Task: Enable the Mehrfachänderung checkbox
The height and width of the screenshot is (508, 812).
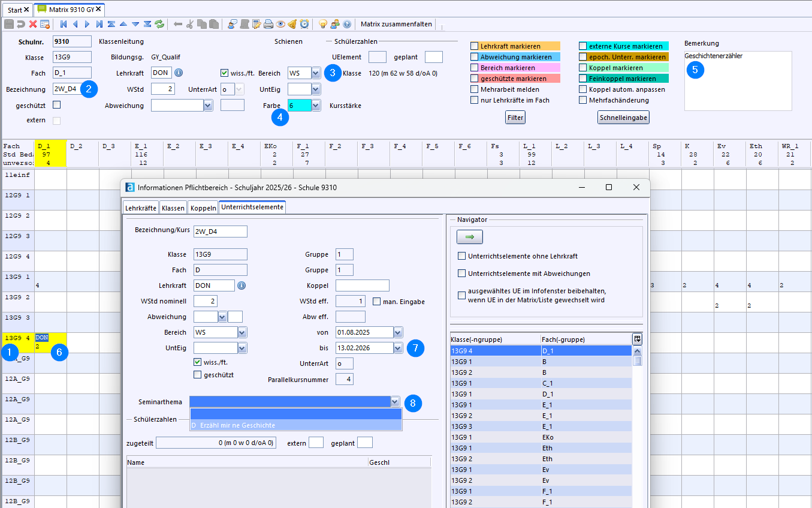Action: pos(582,100)
